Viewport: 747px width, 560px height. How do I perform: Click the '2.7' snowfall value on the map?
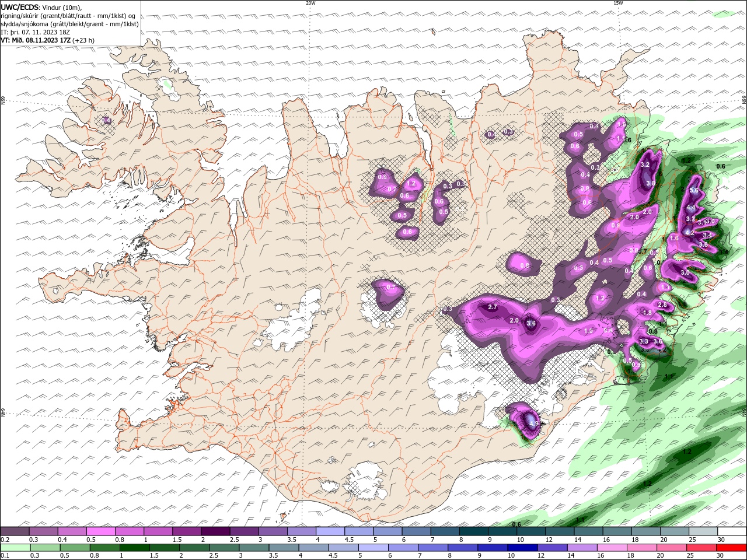coord(492,307)
